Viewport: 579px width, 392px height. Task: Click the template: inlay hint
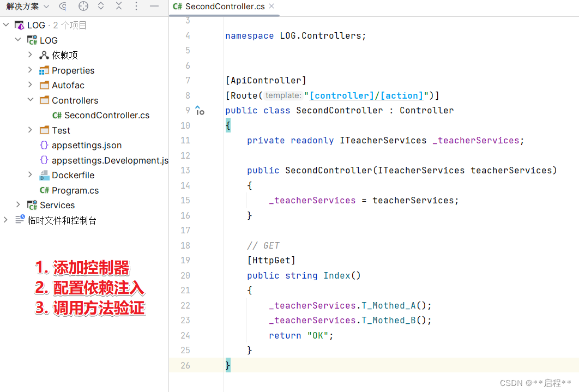283,95
